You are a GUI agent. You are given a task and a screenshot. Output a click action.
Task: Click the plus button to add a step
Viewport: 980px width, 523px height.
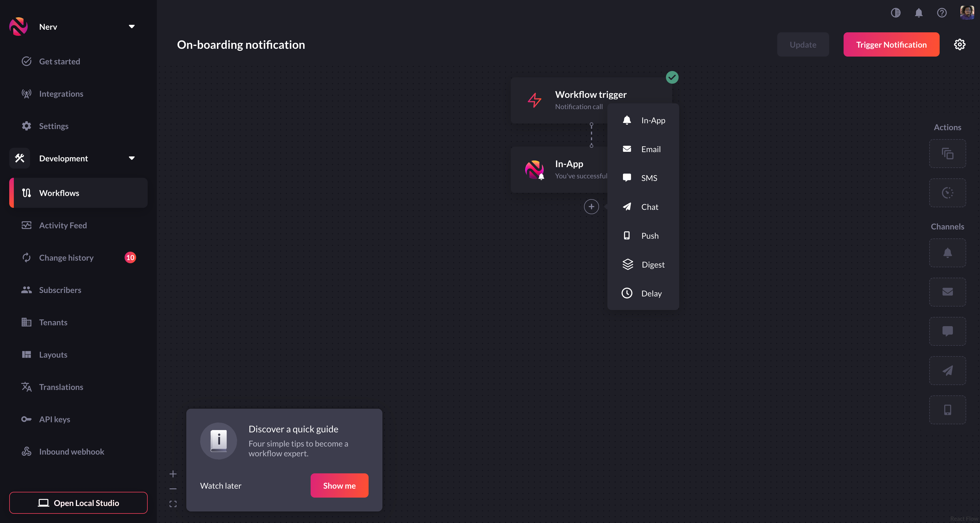tap(591, 207)
